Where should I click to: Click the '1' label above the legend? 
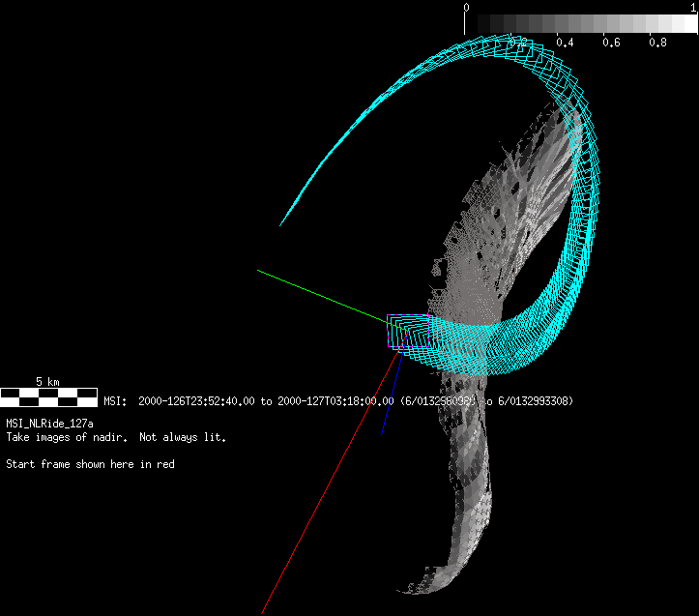[x=694, y=7]
